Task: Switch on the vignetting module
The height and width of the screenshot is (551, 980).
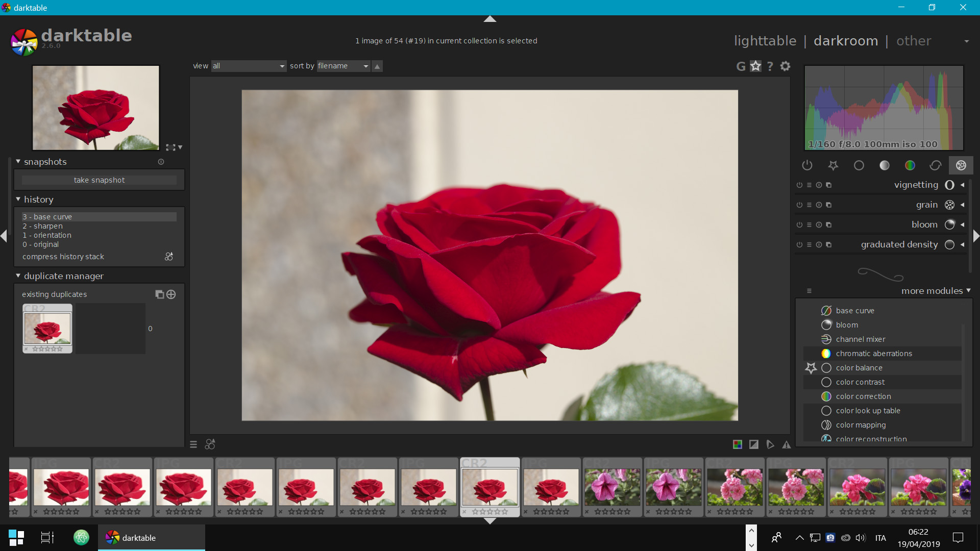Action: [799, 185]
